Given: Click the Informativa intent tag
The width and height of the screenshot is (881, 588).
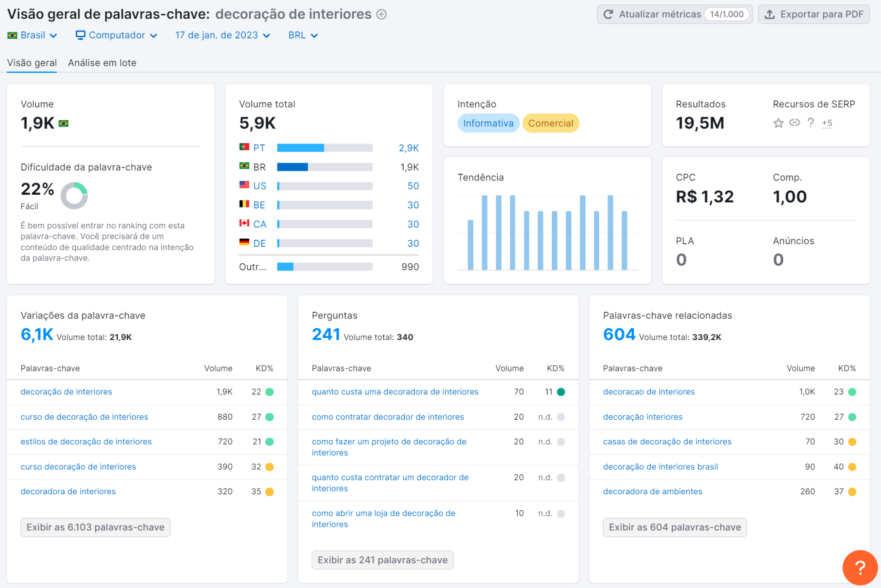Looking at the screenshot, I should pos(488,123).
